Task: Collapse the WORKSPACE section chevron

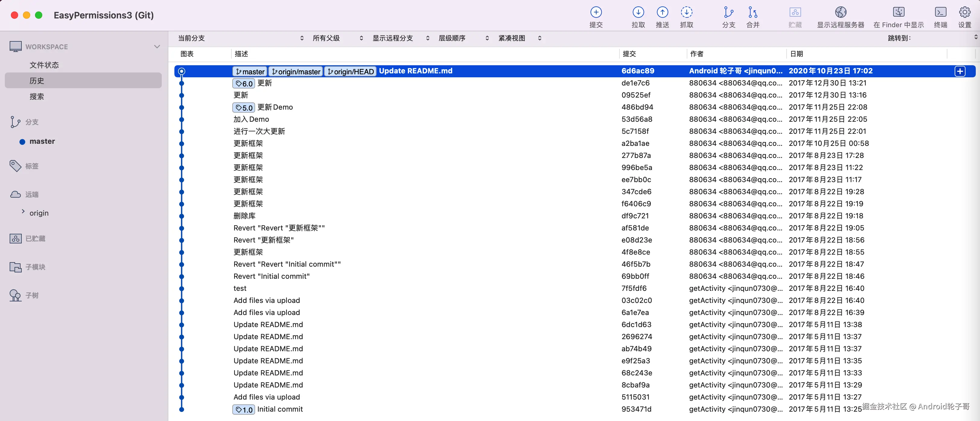Action: 157,47
